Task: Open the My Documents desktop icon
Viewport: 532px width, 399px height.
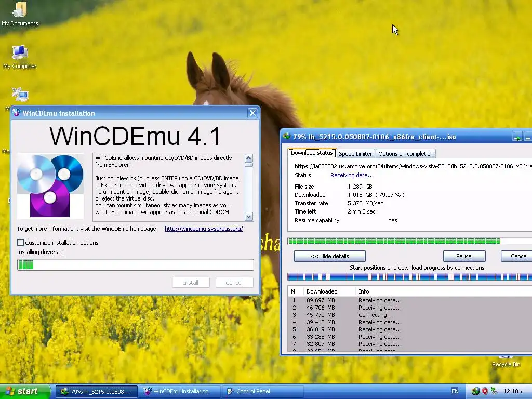Action: tap(20, 14)
